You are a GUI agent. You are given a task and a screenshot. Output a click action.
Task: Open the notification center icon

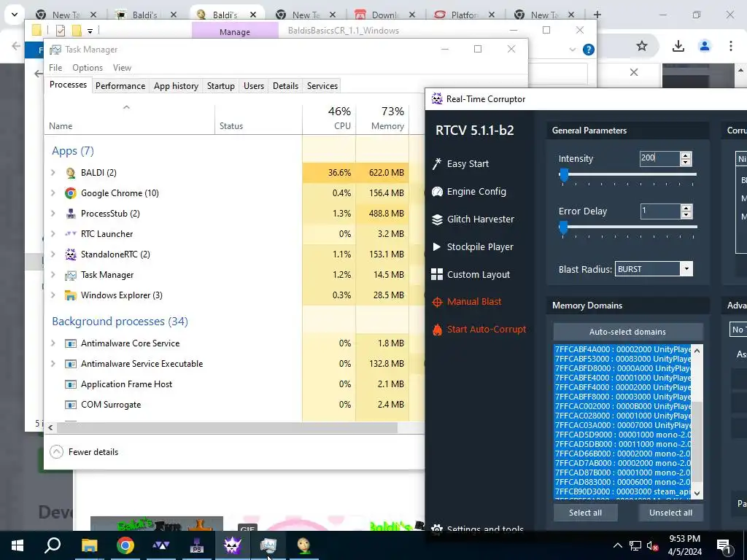click(724, 545)
